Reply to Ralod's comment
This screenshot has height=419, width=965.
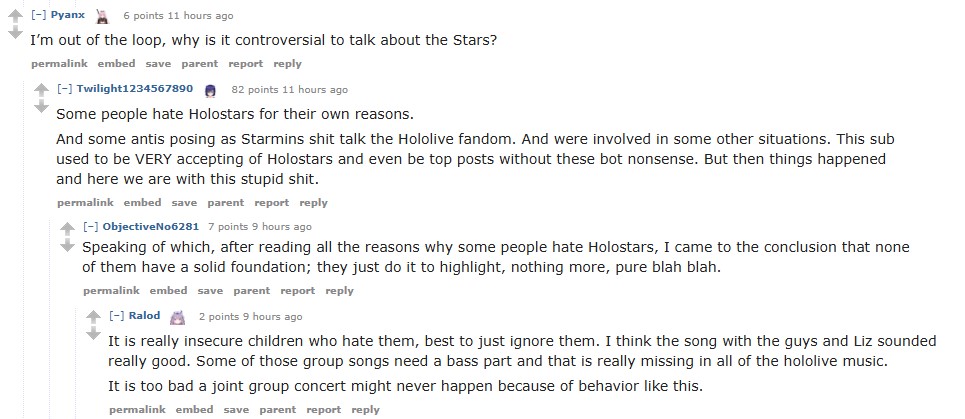click(x=365, y=410)
